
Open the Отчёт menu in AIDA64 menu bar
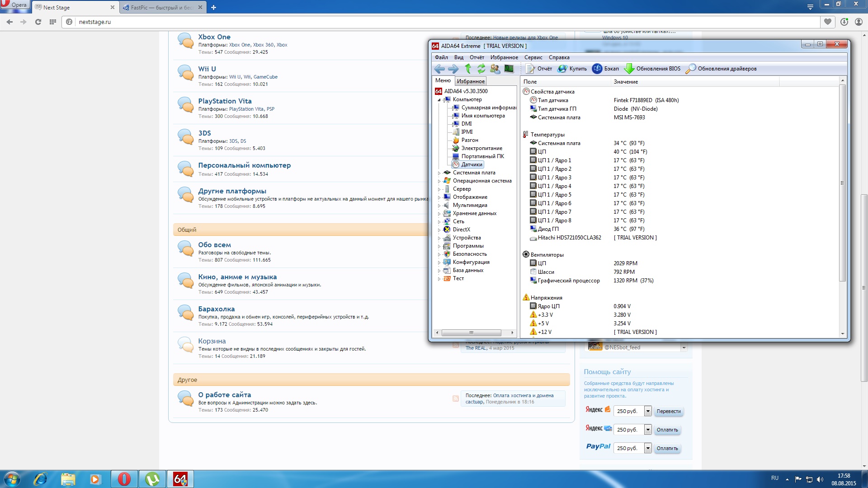477,57
